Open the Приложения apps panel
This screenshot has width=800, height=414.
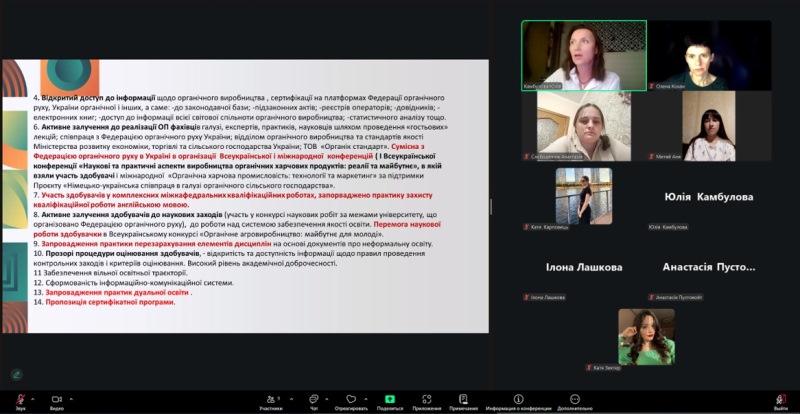click(x=427, y=402)
